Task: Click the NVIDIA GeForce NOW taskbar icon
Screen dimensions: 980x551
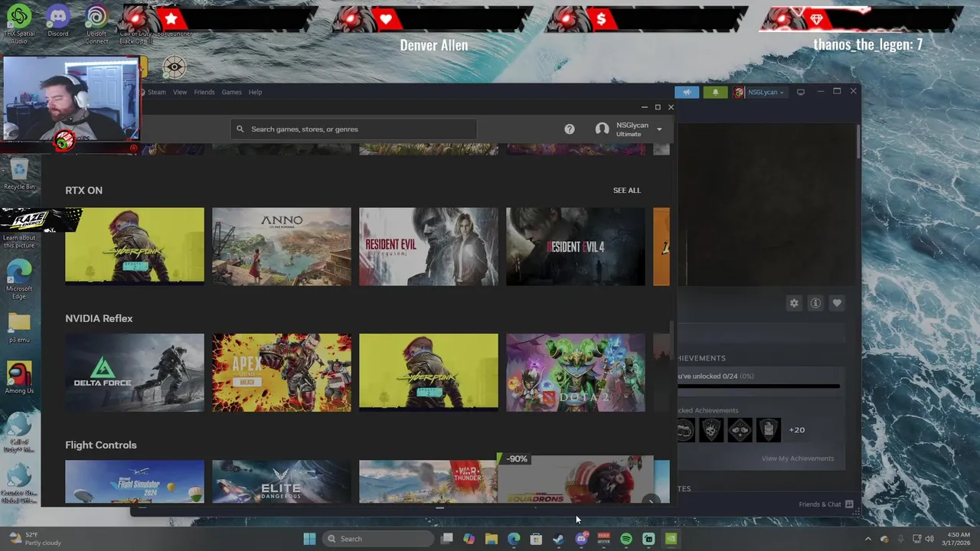Action: 671,539
